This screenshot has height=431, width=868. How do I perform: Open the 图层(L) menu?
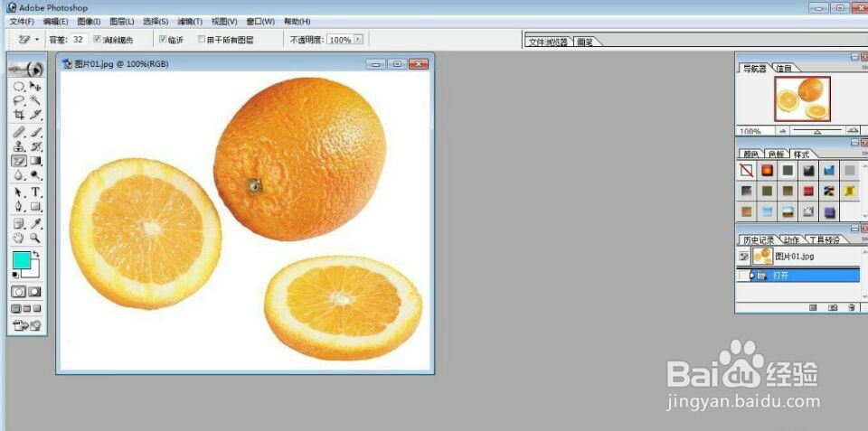pyautogui.click(x=122, y=22)
